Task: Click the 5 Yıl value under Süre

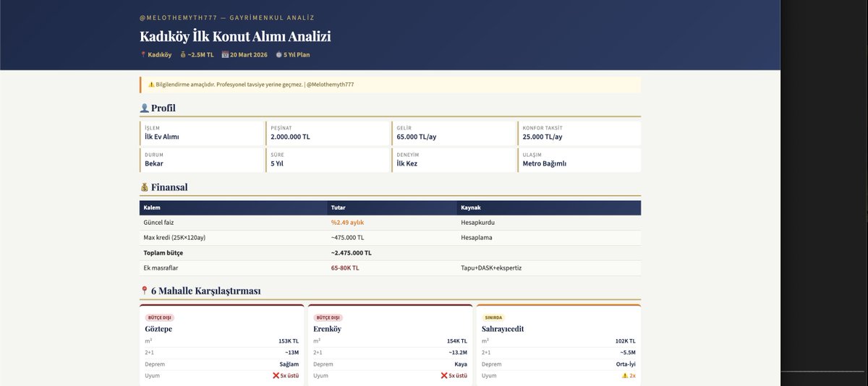Action: tap(277, 163)
